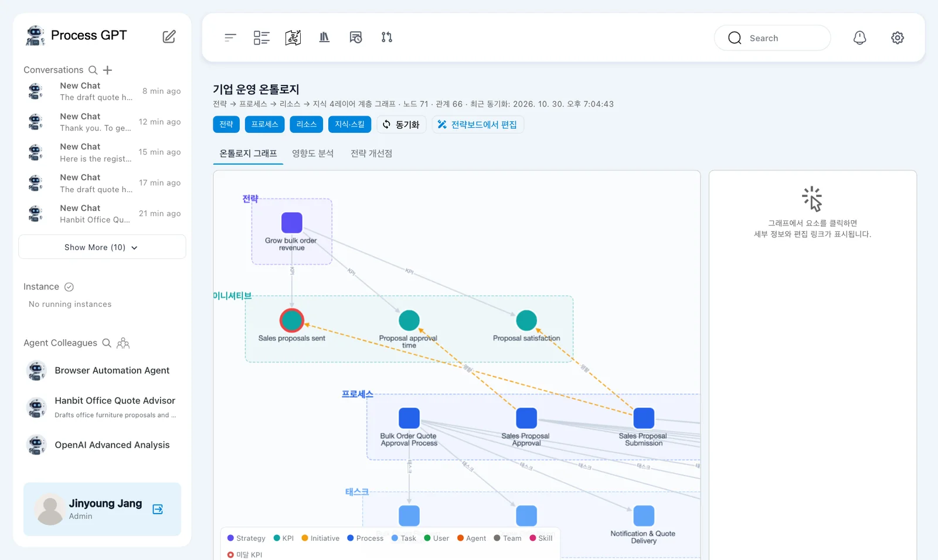The image size is (938, 560).
Task: Open the notifications bell
Action: pyautogui.click(x=859, y=38)
